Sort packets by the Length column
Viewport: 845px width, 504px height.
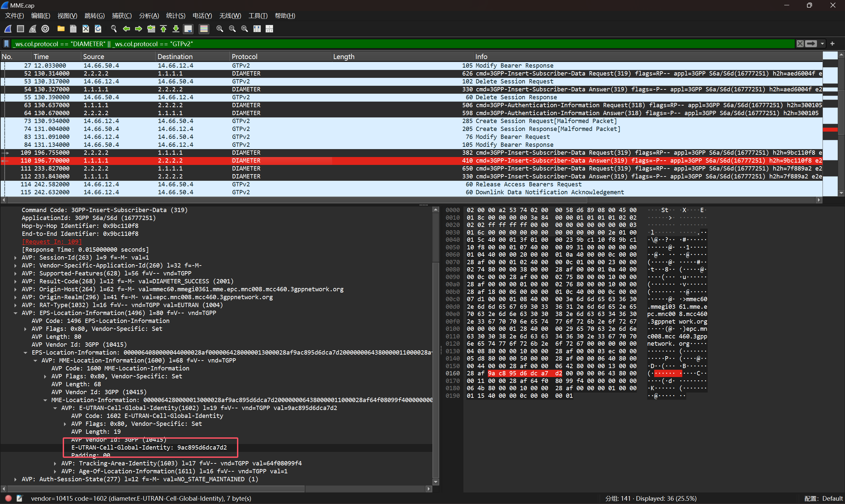pyautogui.click(x=403, y=57)
